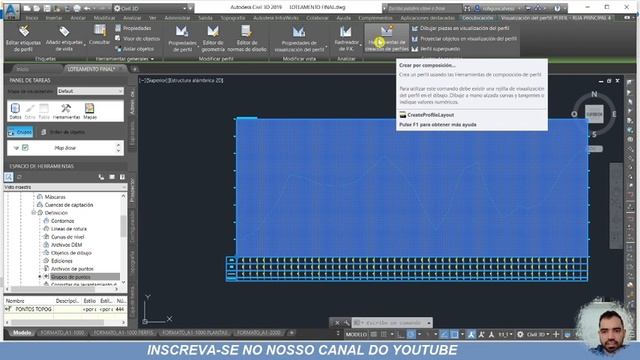Open the workspace gear icon in status bar
640x360 pixels.
(x=520, y=334)
